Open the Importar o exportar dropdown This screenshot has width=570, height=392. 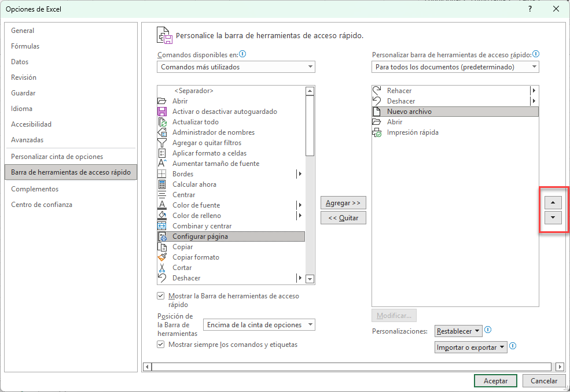(x=471, y=347)
